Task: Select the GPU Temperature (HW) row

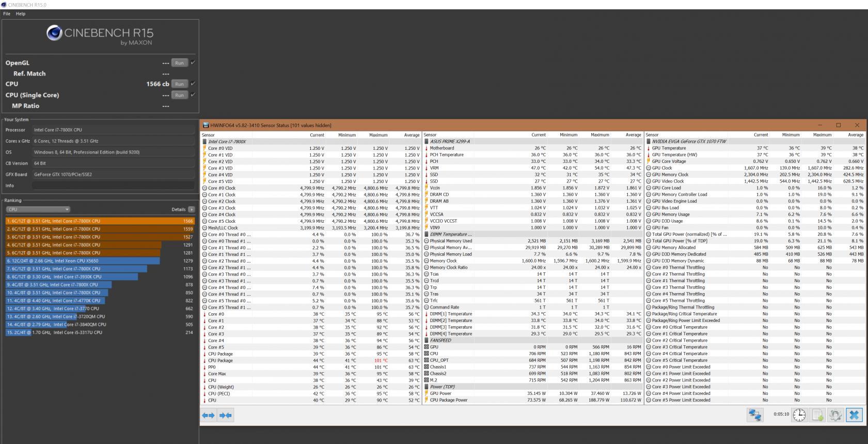Action: [x=755, y=155]
